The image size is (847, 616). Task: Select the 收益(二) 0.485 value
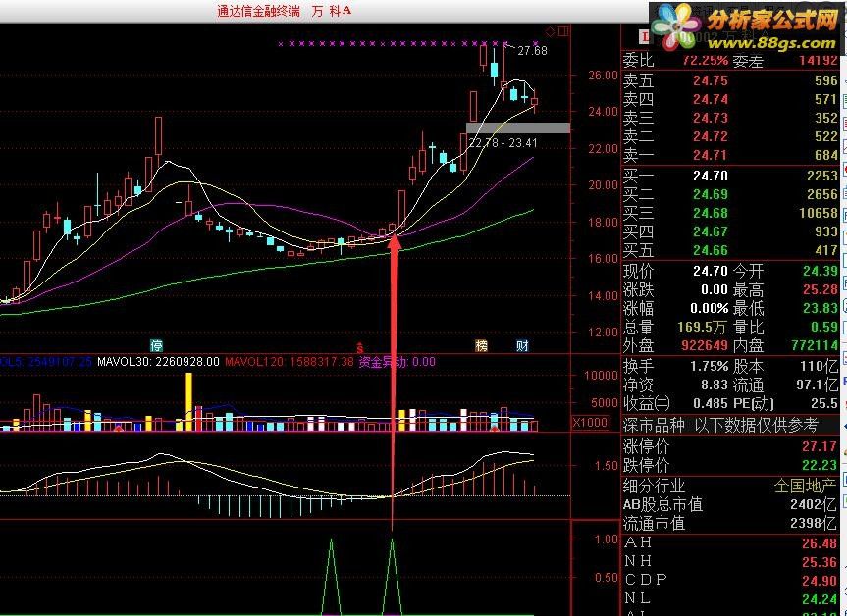(711, 404)
